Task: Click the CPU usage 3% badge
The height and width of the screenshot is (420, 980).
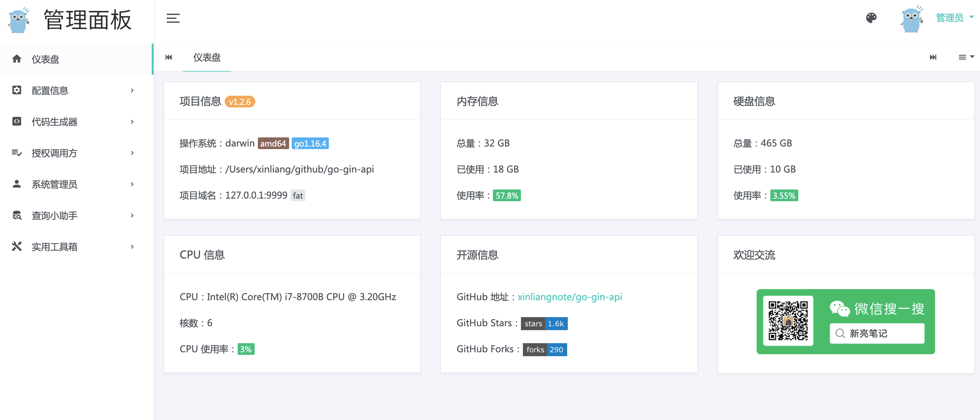Action: [246, 349]
